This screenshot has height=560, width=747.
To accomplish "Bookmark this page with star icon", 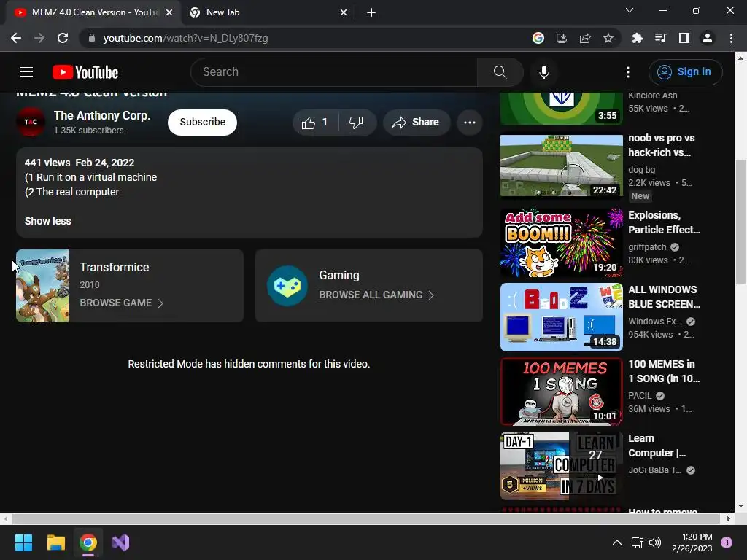I will click(x=608, y=38).
